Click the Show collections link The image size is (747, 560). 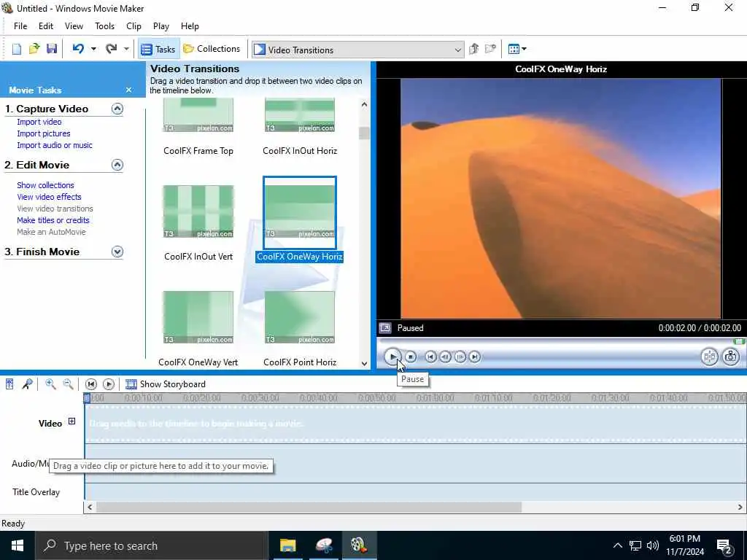click(x=45, y=185)
